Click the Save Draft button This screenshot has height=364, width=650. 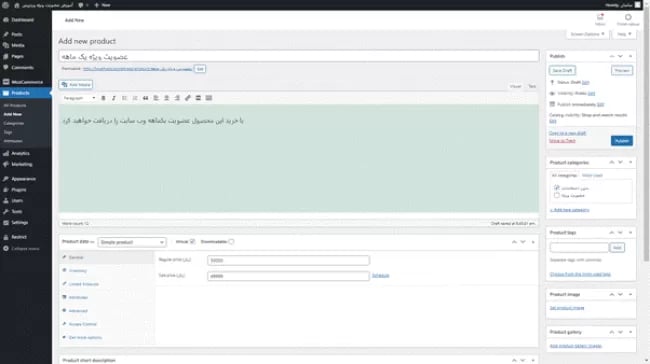[x=562, y=70]
